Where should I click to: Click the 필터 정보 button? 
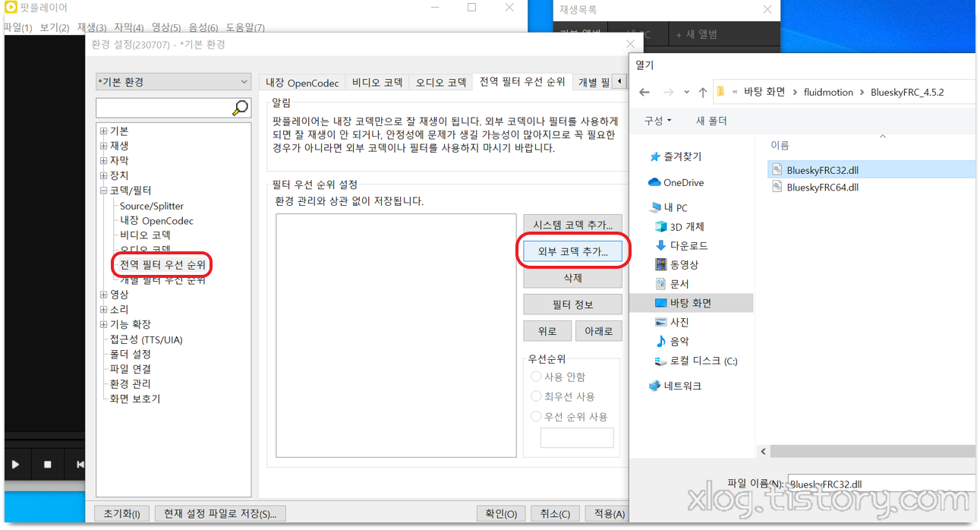coord(572,304)
